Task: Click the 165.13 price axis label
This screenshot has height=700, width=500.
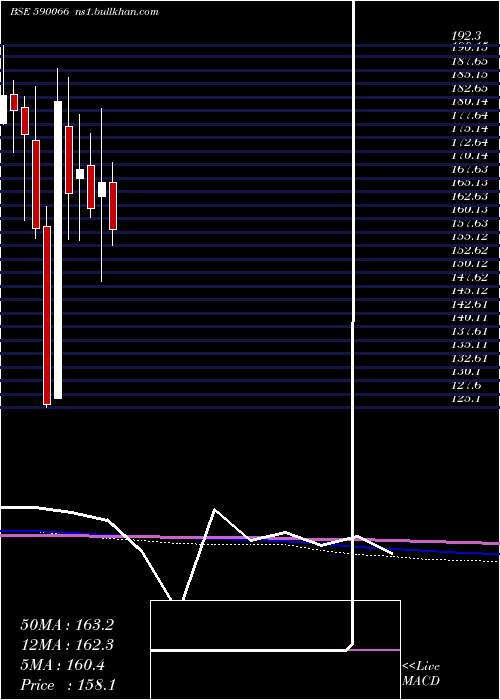Action: coord(469,183)
